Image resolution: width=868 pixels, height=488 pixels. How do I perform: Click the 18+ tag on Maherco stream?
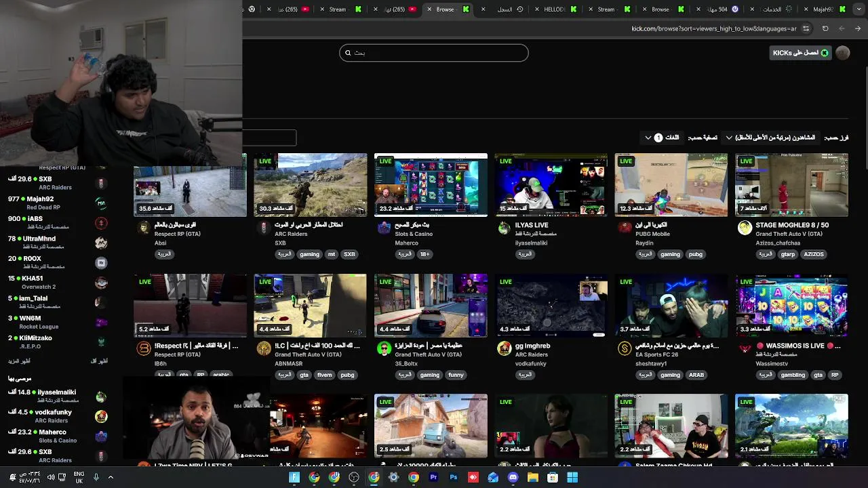click(425, 254)
